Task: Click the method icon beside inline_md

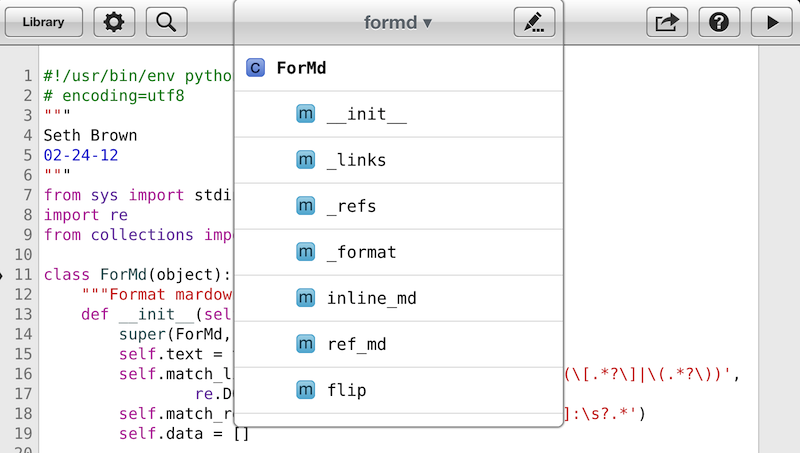Action: [x=306, y=297]
